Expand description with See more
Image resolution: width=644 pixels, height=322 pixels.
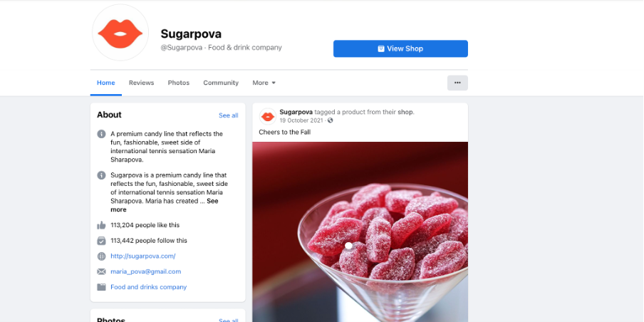[165, 205]
